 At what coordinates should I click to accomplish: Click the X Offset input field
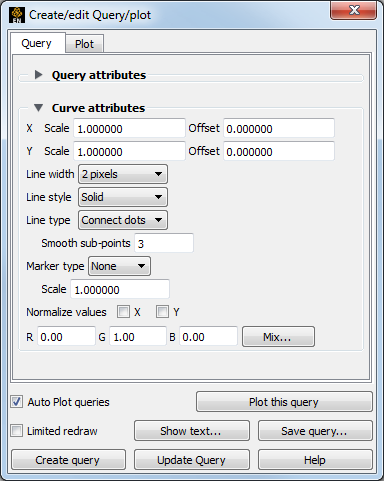click(279, 128)
